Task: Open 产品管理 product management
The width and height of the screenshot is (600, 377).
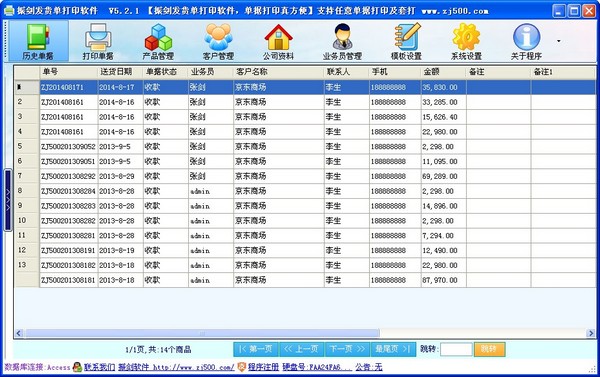Action: click(x=158, y=41)
